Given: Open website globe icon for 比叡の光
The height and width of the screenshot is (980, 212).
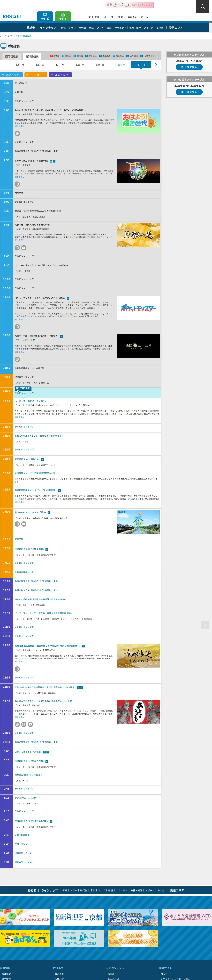Looking at the screenshot, I should pyautogui.click(x=17, y=248).
